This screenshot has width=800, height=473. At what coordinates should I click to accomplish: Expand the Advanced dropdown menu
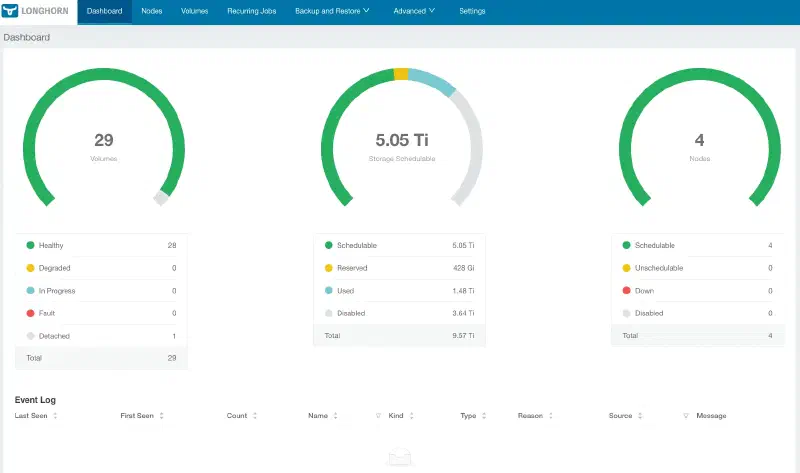click(414, 11)
